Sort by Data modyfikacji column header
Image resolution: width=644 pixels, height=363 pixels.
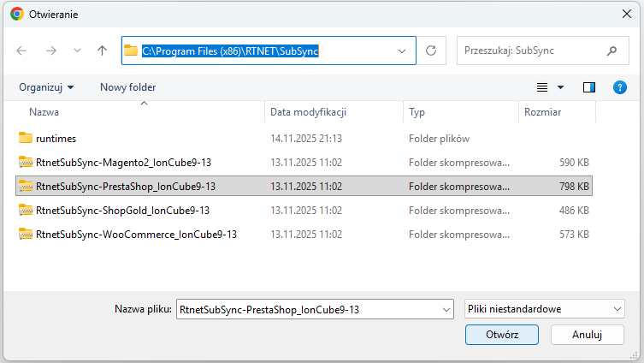click(x=308, y=112)
